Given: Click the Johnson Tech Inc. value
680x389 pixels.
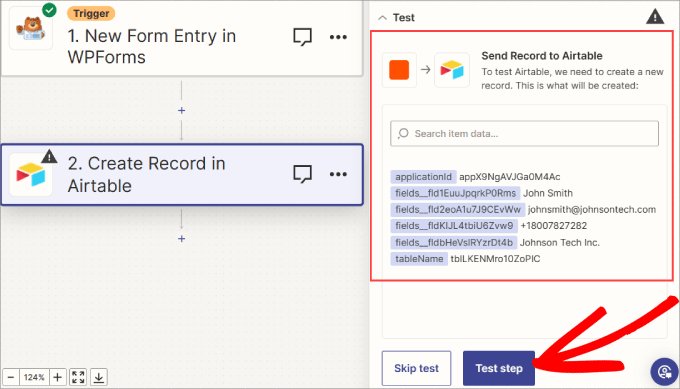Looking at the screenshot, I should 559,242.
